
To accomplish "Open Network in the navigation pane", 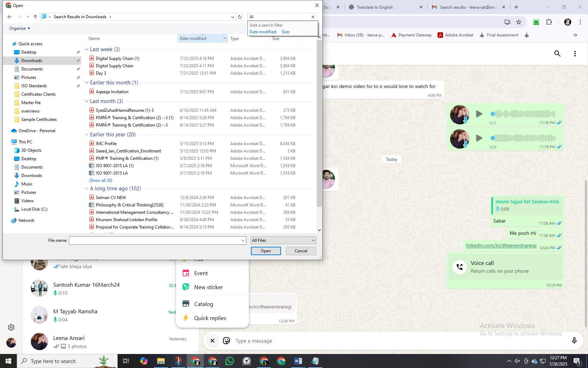I will coord(26,220).
